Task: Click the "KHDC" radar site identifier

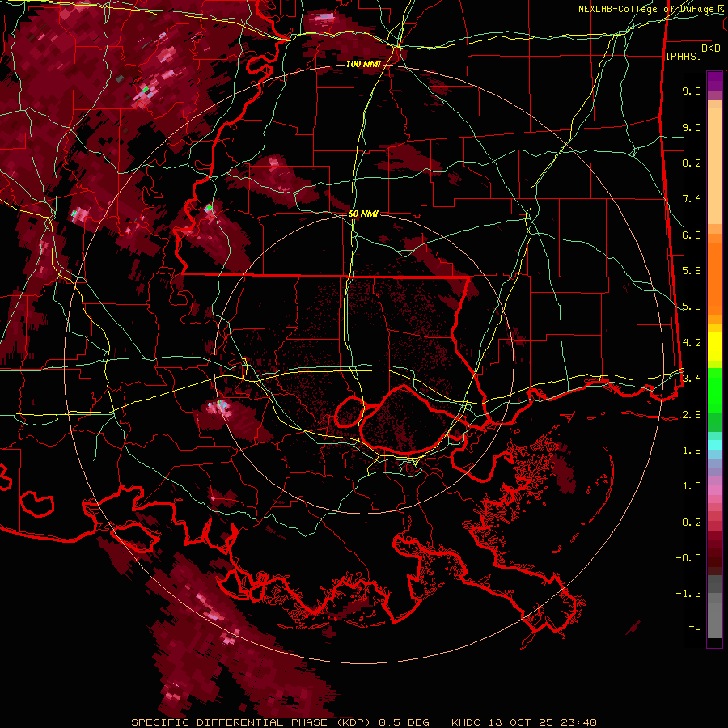Action: pos(468,722)
